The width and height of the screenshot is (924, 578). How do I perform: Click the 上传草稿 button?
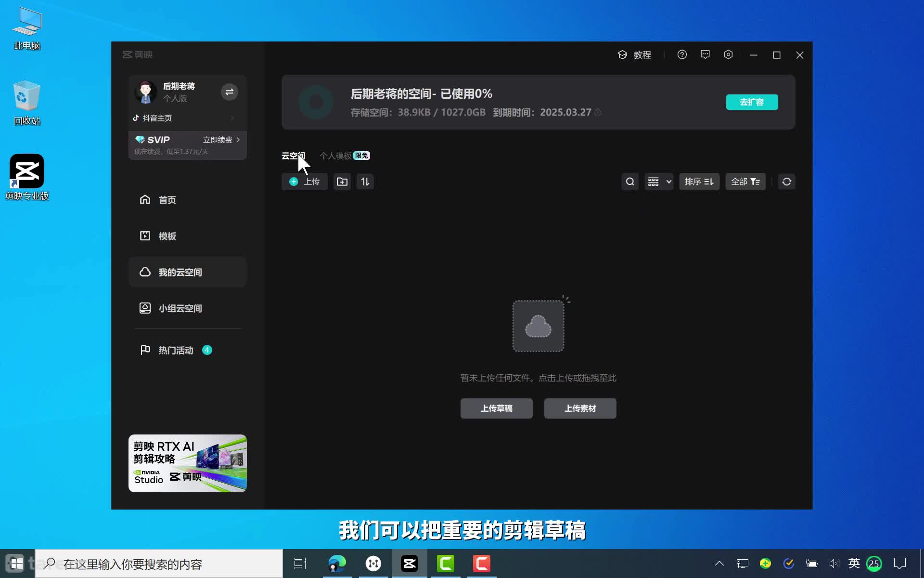point(496,408)
